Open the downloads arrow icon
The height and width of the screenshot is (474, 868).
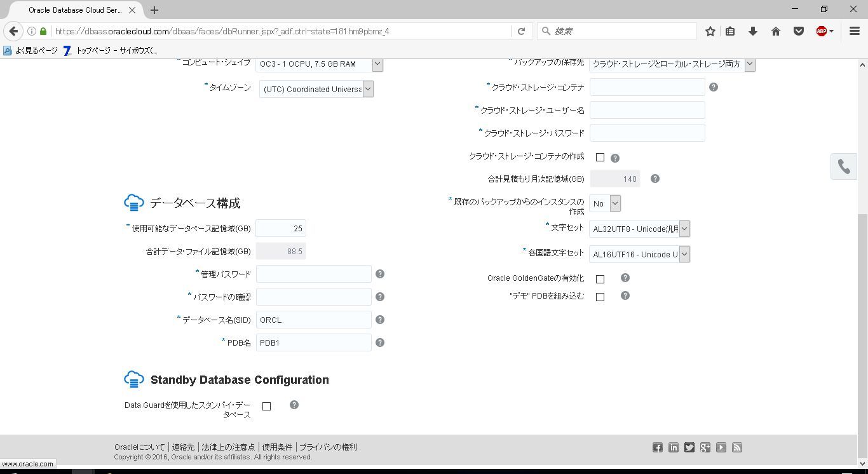click(753, 31)
